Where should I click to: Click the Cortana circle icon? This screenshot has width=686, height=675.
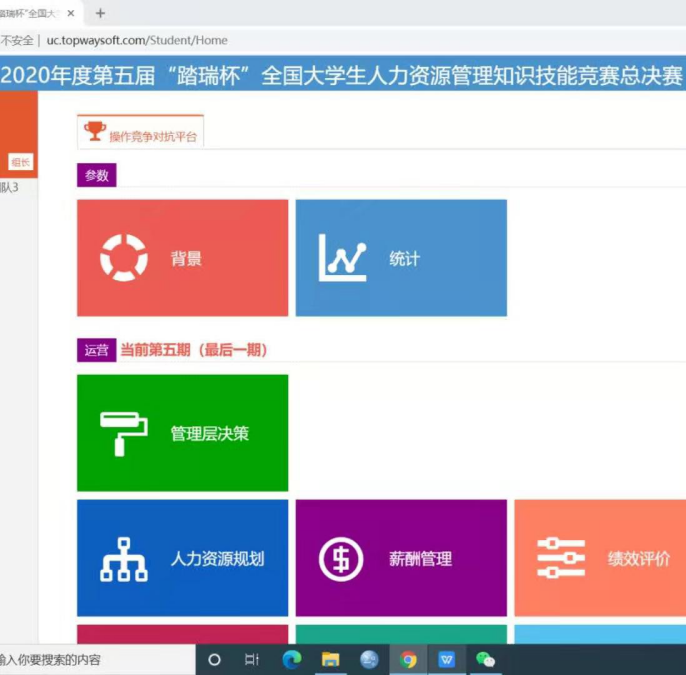[214, 659]
